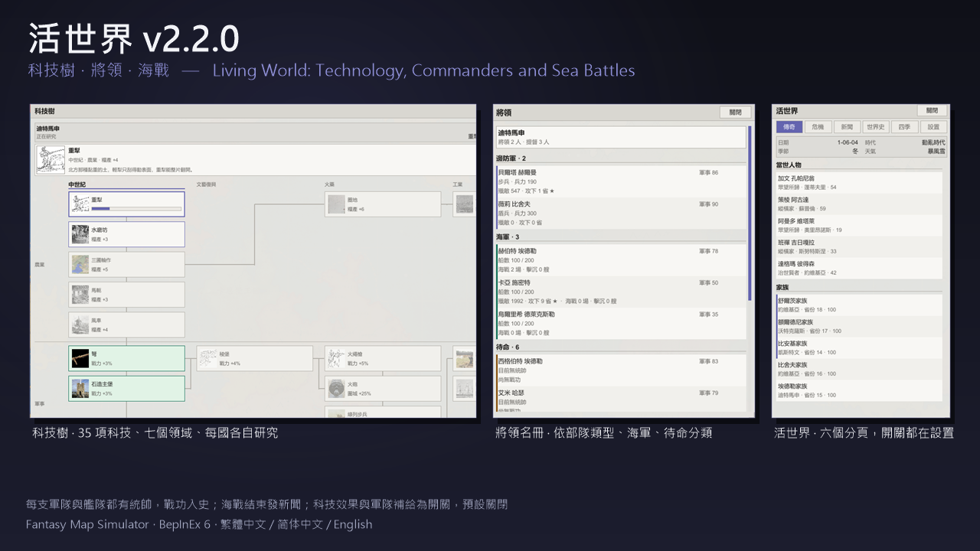This screenshot has width=980, height=551.
Task: Select standby commander 艾米 哈瑟
Action: 621,400
